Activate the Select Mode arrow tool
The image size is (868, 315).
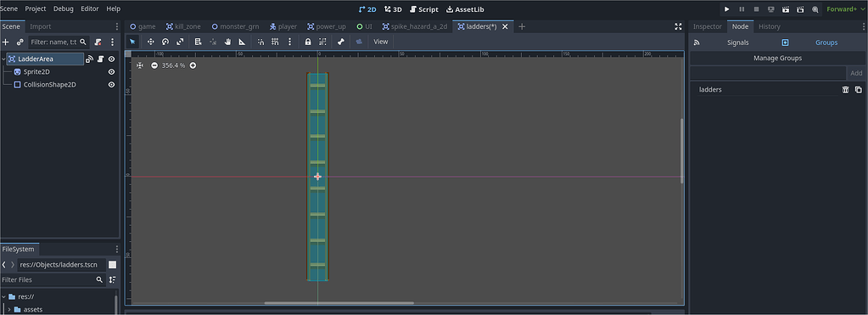pyautogui.click(x=132, y=42)
